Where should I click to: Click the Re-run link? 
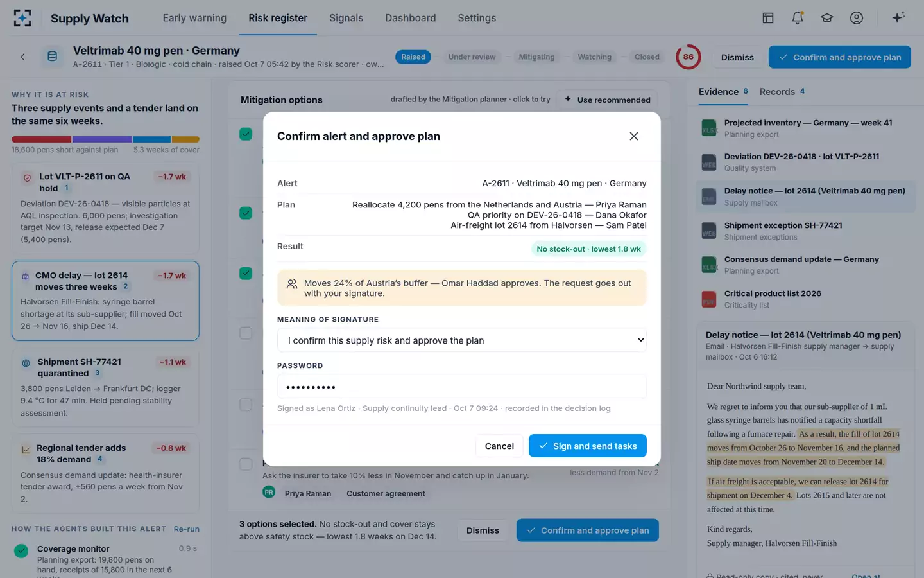click(187, 529)
